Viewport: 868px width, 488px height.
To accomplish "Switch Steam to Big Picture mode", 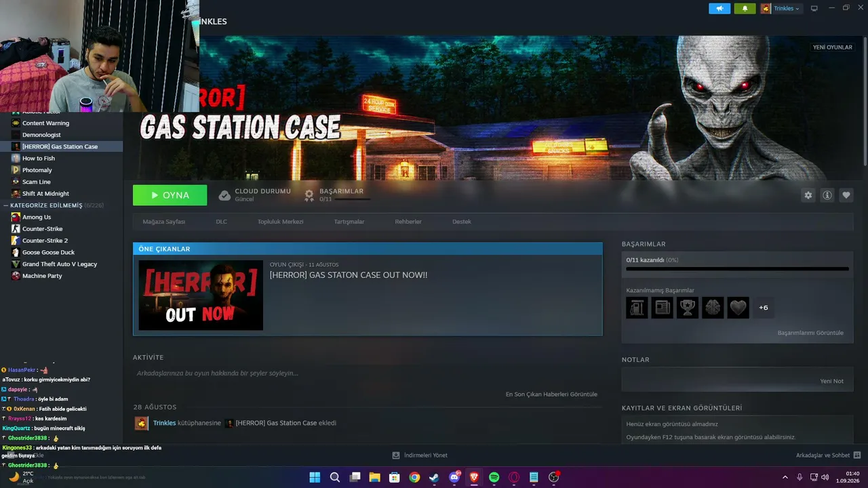I will (x=814, y=9).
